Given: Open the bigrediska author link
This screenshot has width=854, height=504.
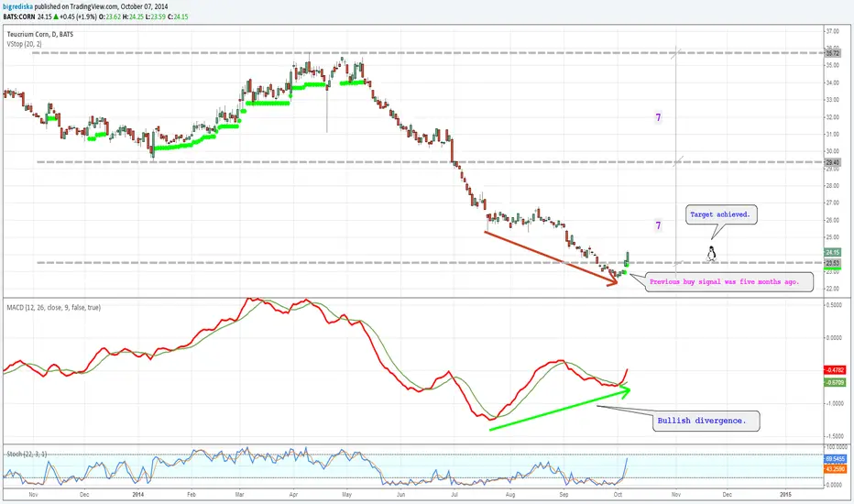Looking at the screenshot, I should (x=18, y=6).
